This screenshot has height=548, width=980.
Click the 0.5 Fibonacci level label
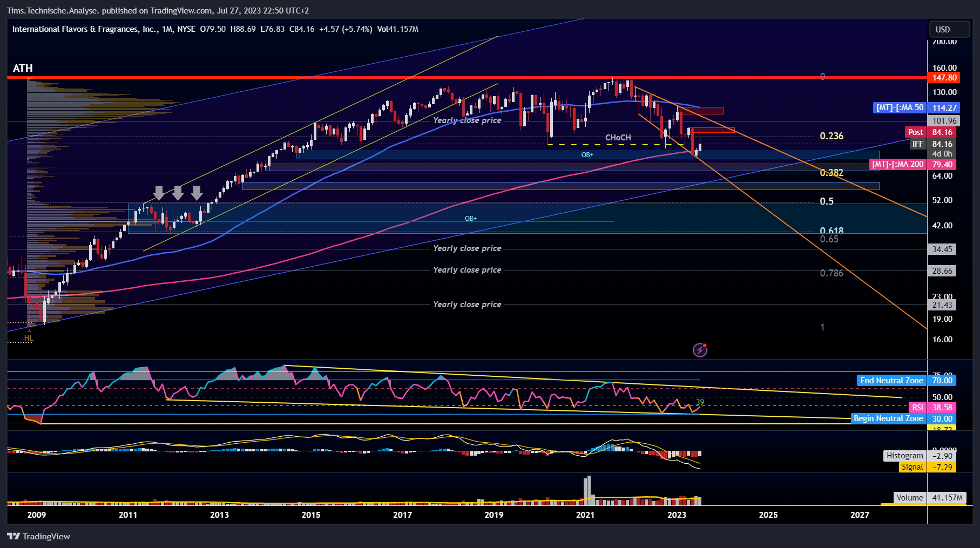827,201
